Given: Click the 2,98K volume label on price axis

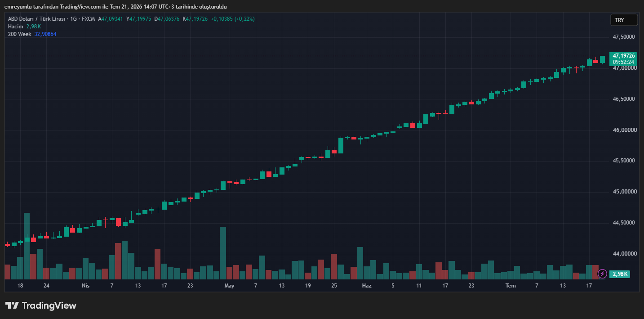Looking at the screenshot, I should (x=620, y=274).
